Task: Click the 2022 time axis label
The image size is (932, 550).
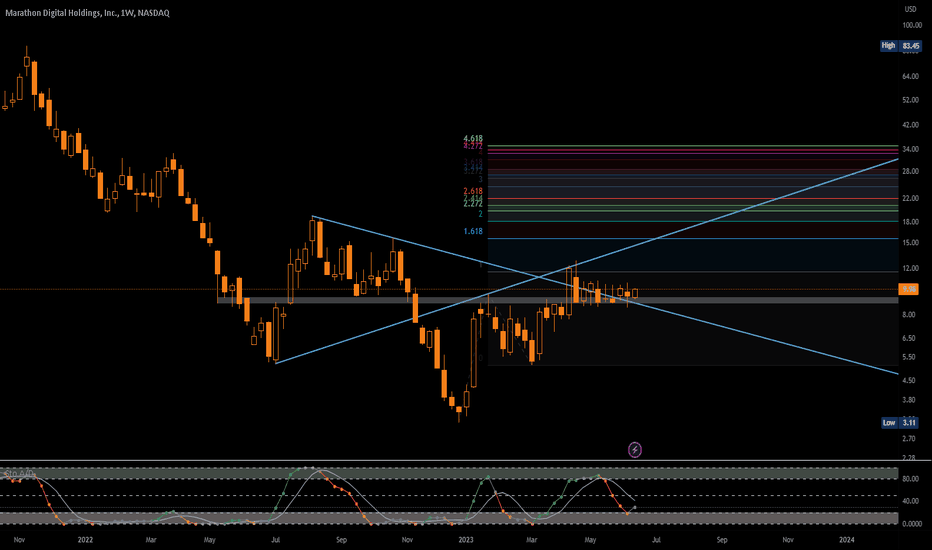Action: (x=86, y=540)
